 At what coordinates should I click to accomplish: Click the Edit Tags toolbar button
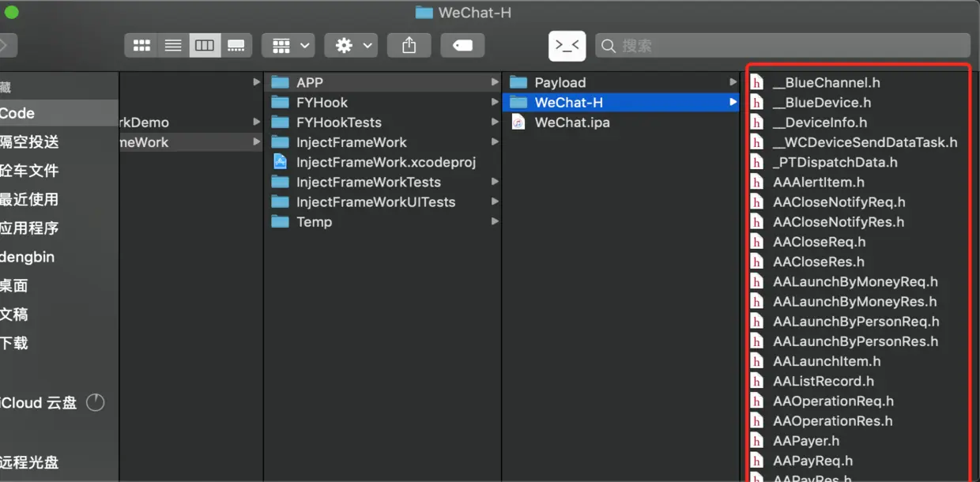pos(462,46)
